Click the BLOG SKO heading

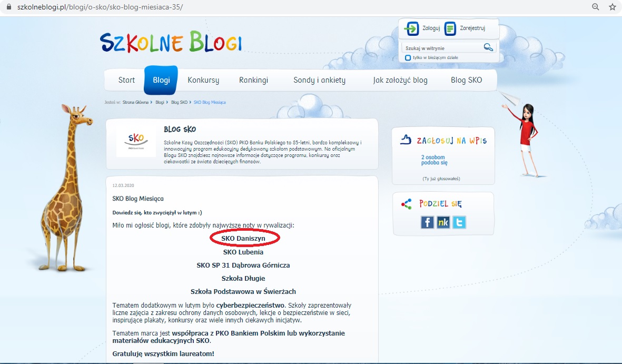tap(180, 129)
